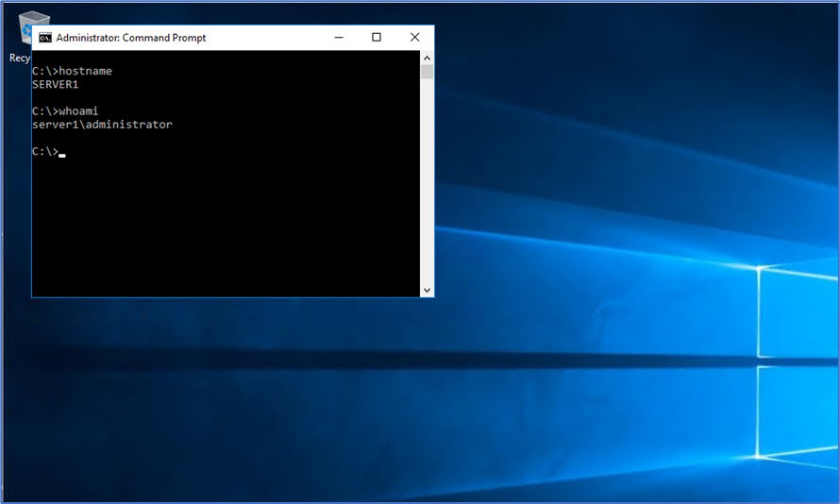Click empty desktop area below the console

pyautogui.click(x=227, y=396)
